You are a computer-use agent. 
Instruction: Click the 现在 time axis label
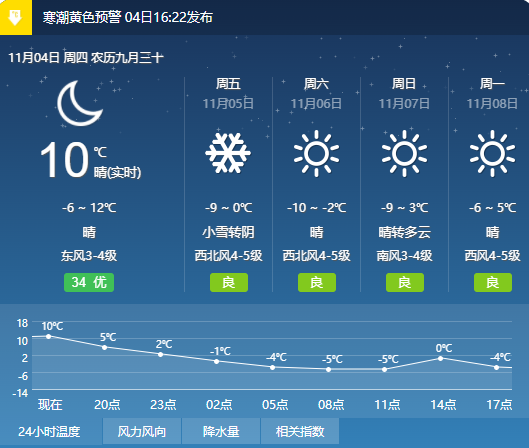point(50,404)
